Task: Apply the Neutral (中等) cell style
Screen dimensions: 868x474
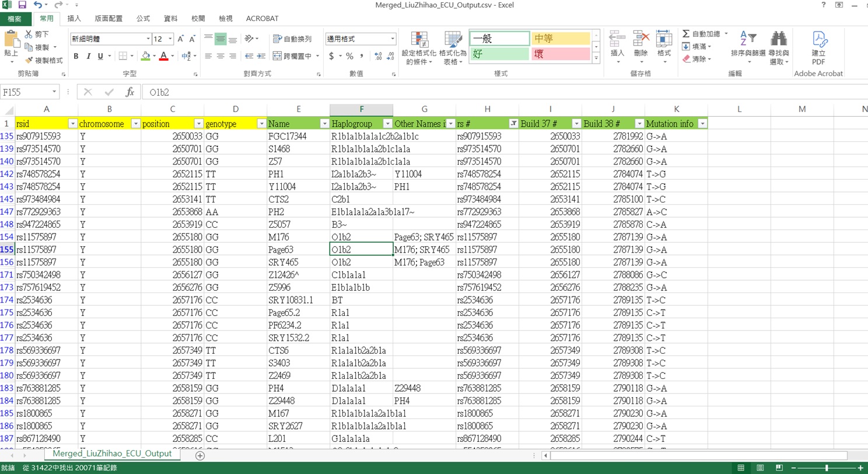Action: pyautogui.click(x=561, y=39)
